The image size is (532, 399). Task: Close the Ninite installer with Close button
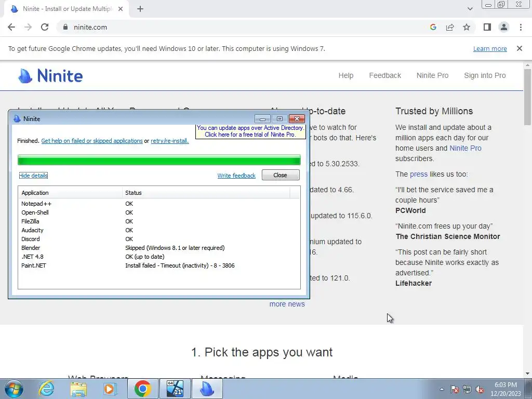click(281, 175)
